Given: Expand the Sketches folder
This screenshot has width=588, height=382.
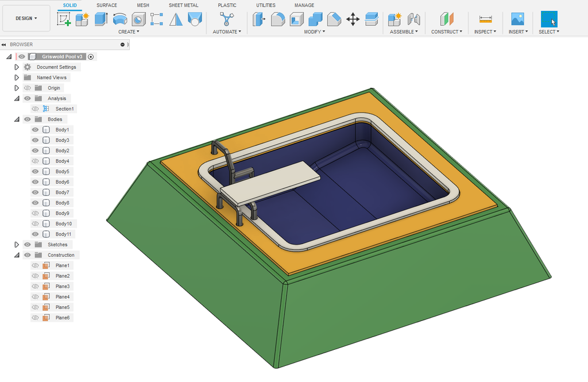Looking at the screenshot, I should point(16,244).
